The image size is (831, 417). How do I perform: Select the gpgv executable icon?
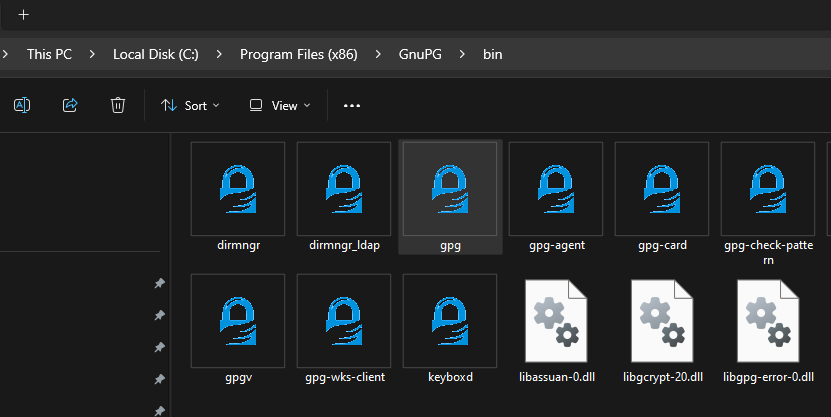[x=238, y=321]
